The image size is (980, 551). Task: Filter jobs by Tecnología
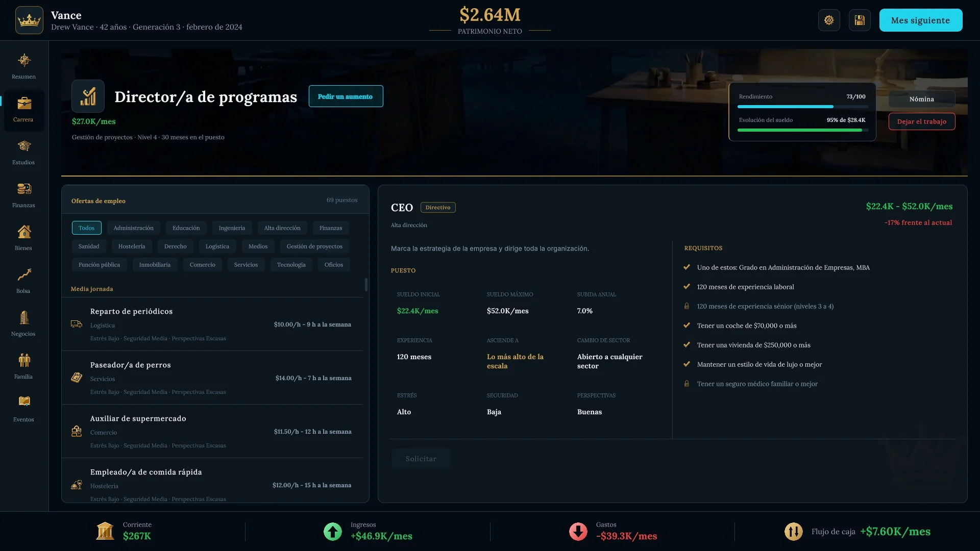point(291,265)
